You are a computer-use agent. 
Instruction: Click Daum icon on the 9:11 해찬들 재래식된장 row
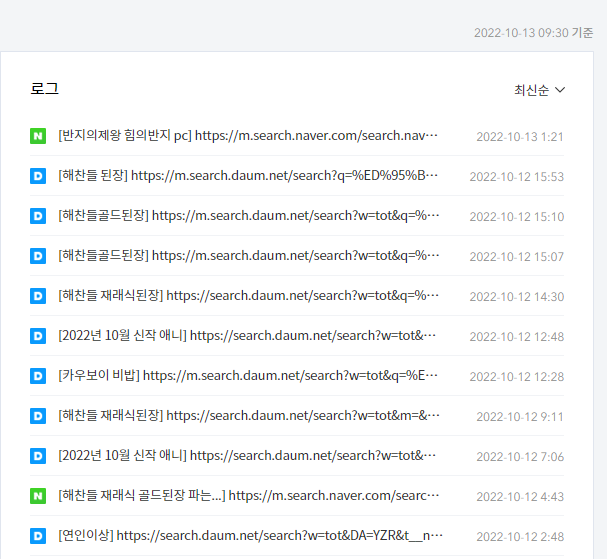click(x=38, y=416)
